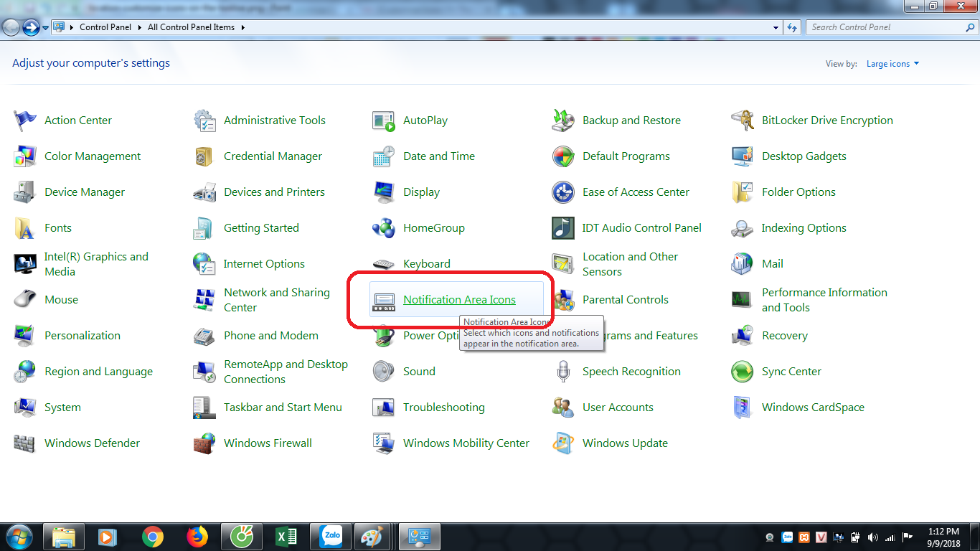Click the volume speaker in the system tray

pos(872,537)
